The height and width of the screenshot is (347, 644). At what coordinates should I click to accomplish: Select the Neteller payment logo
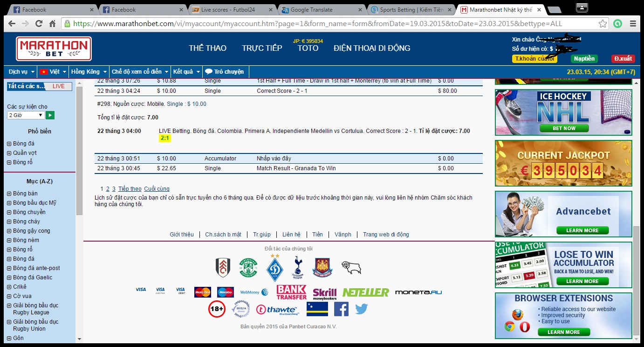click(366, 292)
